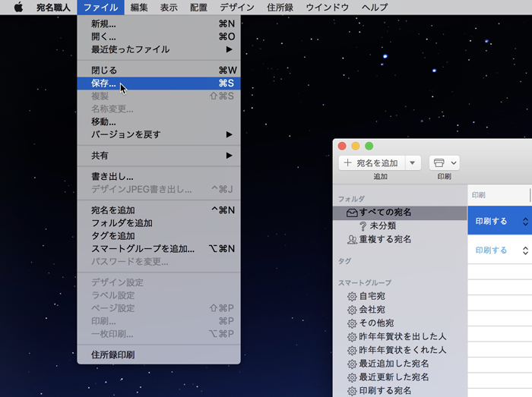Image resolution: width=532 pixels, height=397 pixels.
Task: Choose 保存... from the File menu
Action: click(x=104, y=83)
